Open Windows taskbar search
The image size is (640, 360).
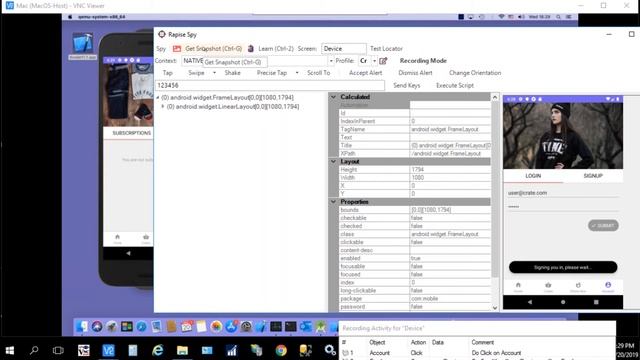(x=34, y=350)
